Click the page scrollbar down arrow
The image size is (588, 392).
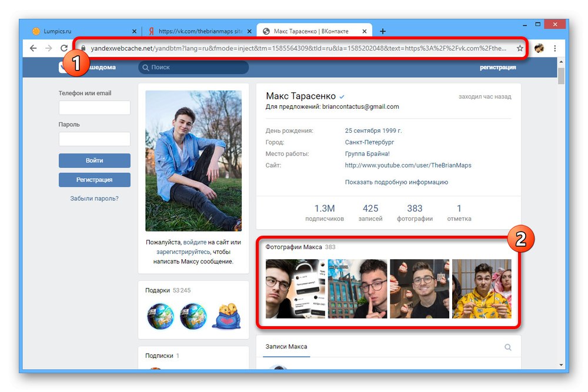[561, 364]
